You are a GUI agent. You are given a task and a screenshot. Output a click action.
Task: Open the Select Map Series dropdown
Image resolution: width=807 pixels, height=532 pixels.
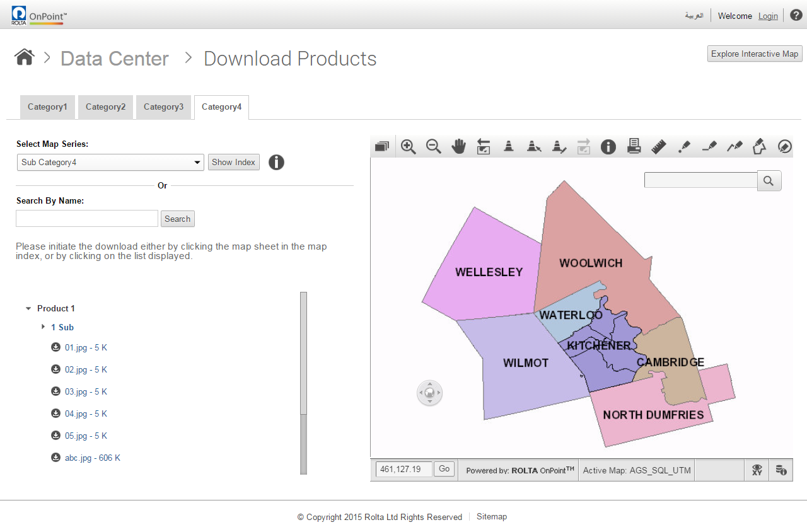(110, 163)
